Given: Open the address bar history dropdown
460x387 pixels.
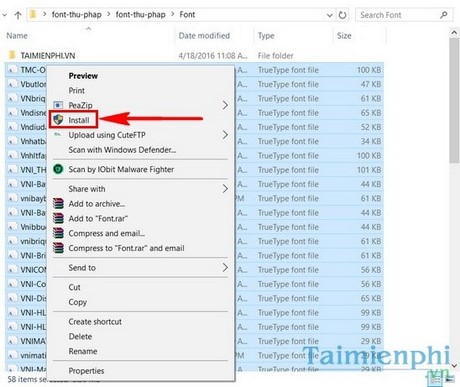Looking at the screenshot, I should 329,15.
